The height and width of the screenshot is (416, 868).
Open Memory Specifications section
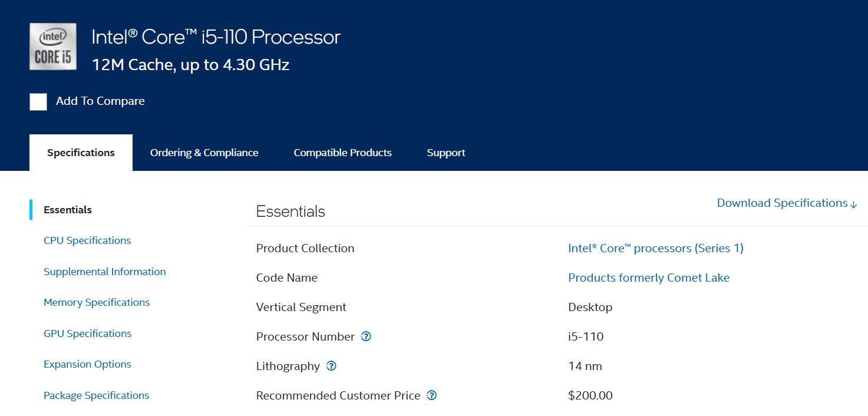(96, 302)
